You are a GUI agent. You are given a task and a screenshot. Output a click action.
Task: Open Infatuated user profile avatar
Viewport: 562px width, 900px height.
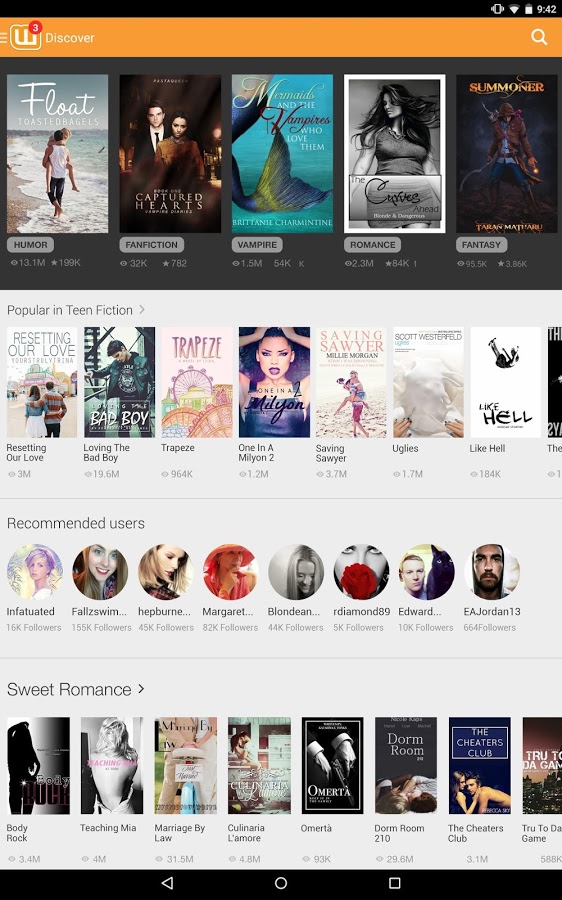(x=34, y=572)
